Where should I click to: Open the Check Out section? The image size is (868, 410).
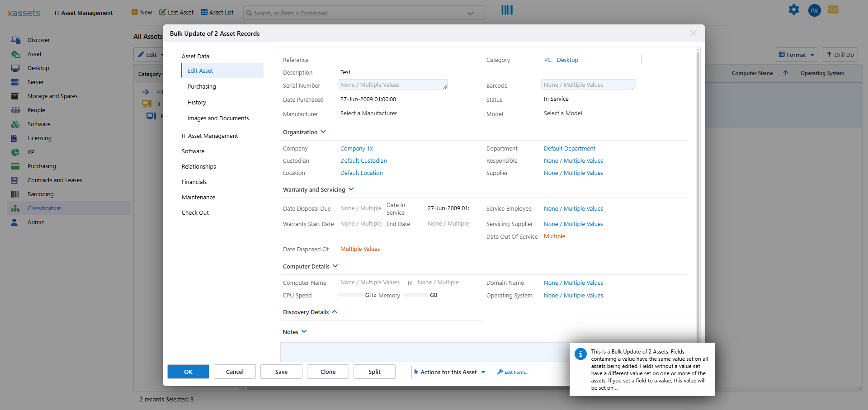[x=195, y=212]
